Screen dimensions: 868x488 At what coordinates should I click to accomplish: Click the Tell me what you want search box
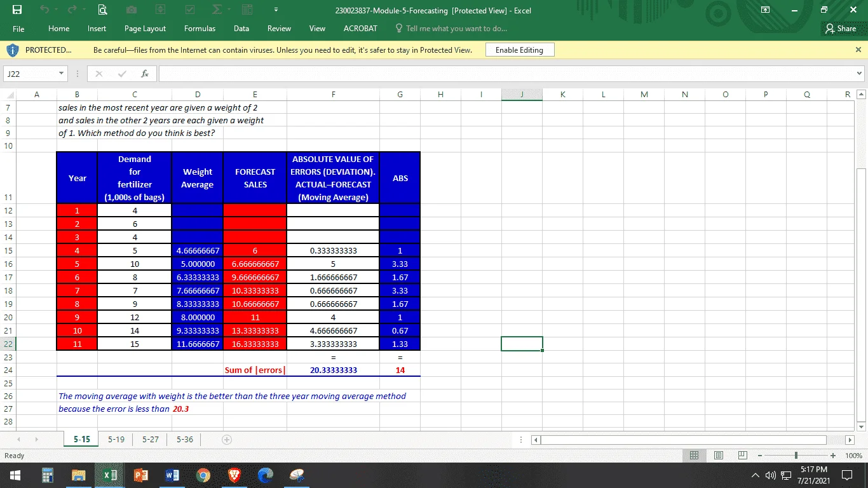point(451,29)
